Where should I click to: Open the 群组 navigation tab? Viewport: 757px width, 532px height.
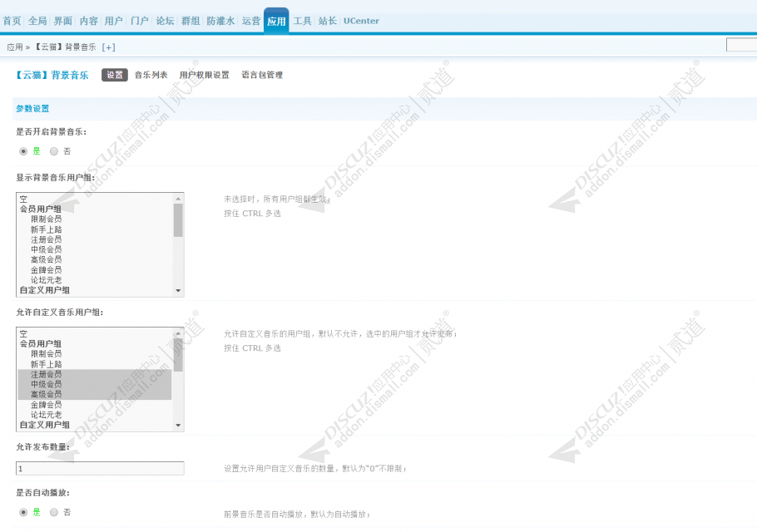pos(190,21)
